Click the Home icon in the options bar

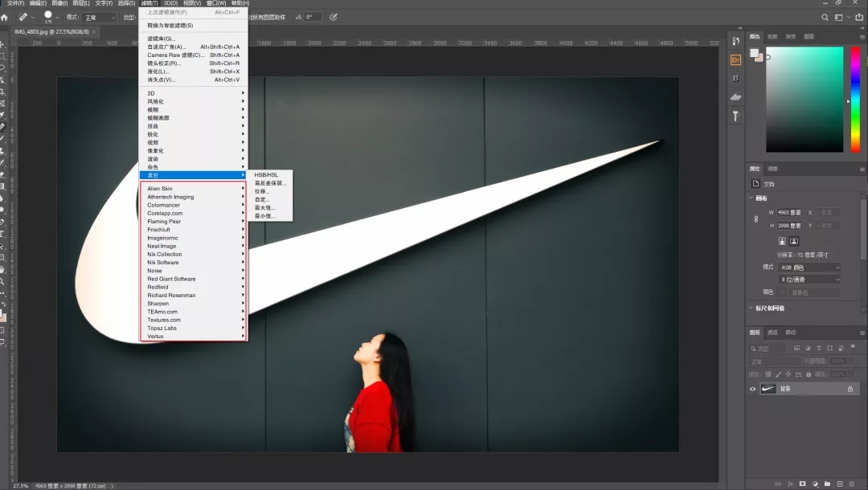click(5, 18)
